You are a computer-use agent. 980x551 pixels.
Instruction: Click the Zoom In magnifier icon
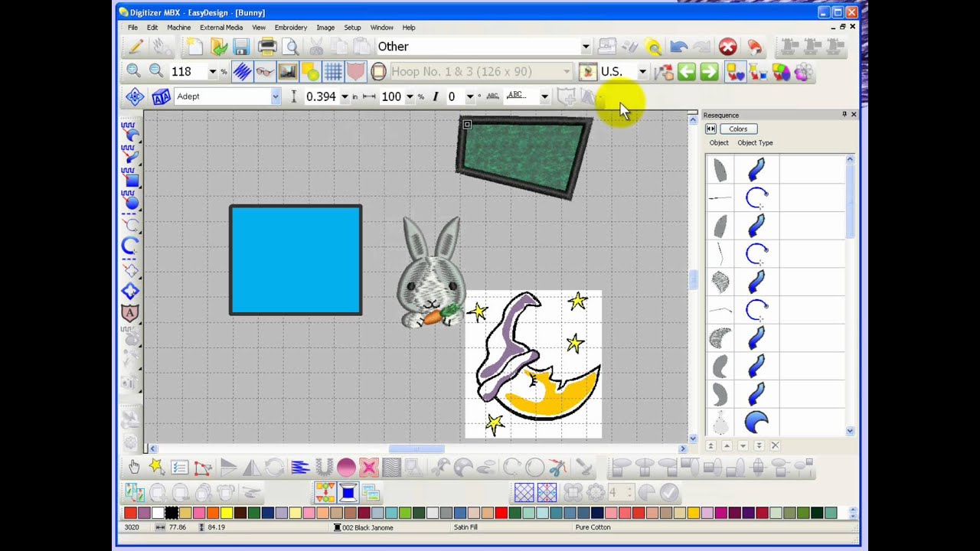[133, 71]
